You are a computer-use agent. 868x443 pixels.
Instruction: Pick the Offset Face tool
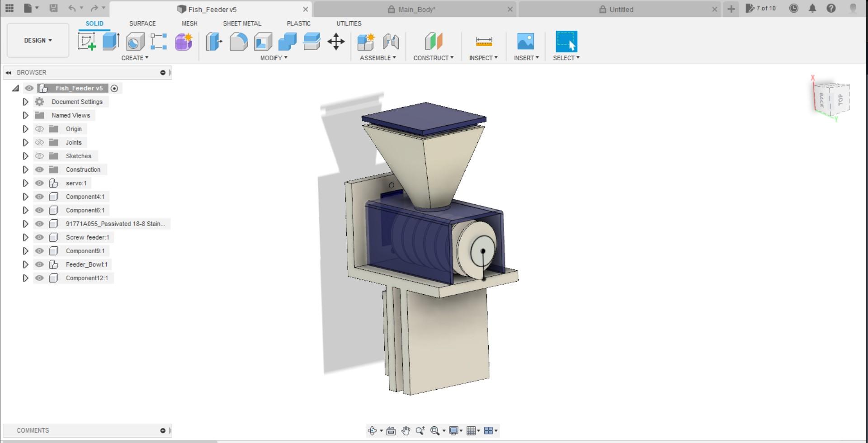pos(312,42)
